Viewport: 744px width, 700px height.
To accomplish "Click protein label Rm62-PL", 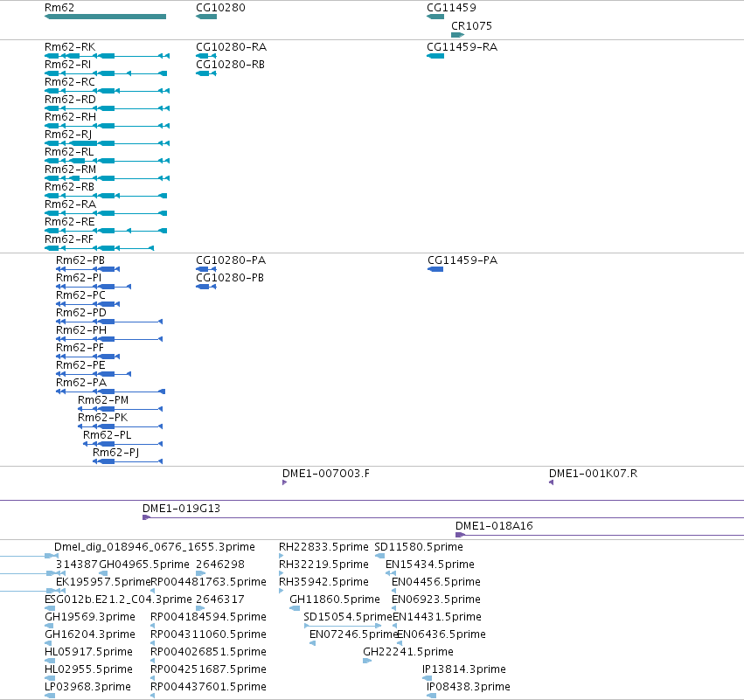I will pyautogui.click(x=108, y=435).
